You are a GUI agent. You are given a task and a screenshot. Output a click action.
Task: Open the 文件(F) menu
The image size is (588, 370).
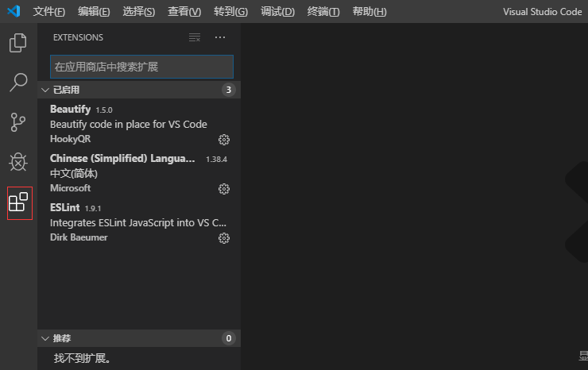click(49, 12)
